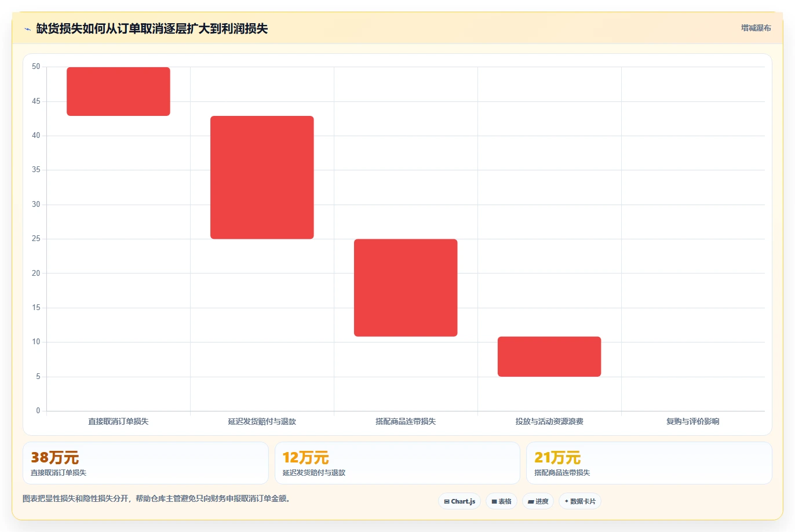Viewport: 795px width, 532px height.
Task: Click the lightning icon beside the chart title
Action: (x=27, y=29)
